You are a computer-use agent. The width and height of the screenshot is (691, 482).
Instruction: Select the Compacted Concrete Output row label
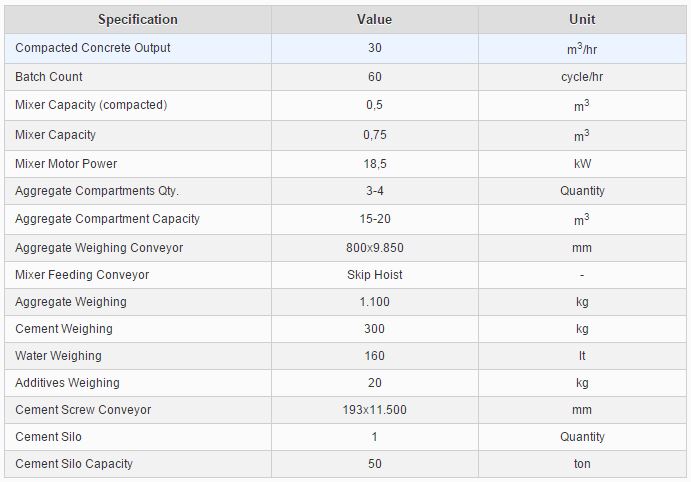[x=93, y=48]
